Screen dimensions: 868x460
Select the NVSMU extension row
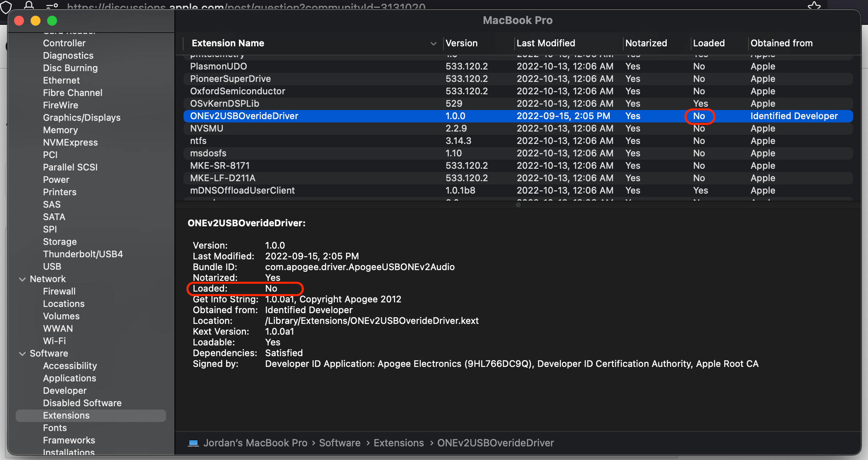click(x=207, y=128)
